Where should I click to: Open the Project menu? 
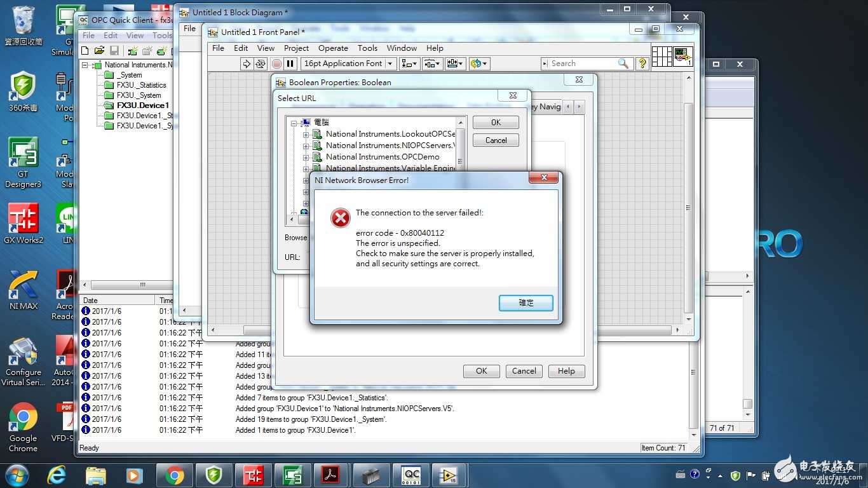point(296,48)
